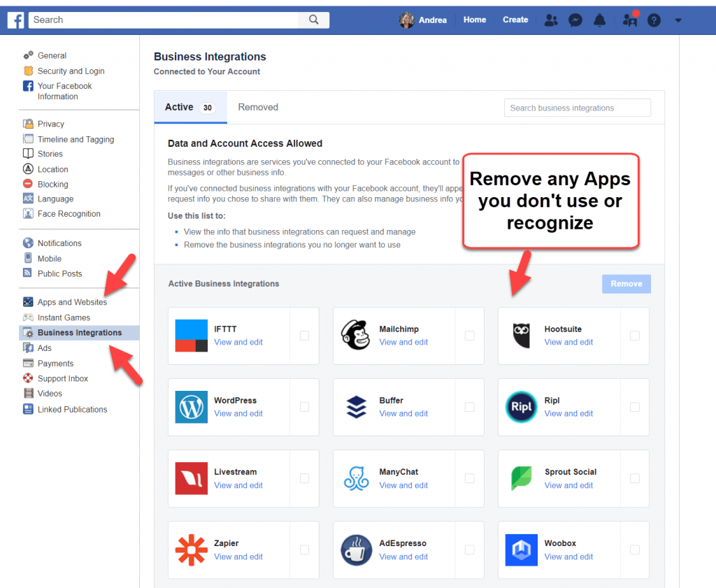The width and height of the screenshot is (716, 588).
Task: Select the Hootsuite checkbox
Action: coord(635,336)
